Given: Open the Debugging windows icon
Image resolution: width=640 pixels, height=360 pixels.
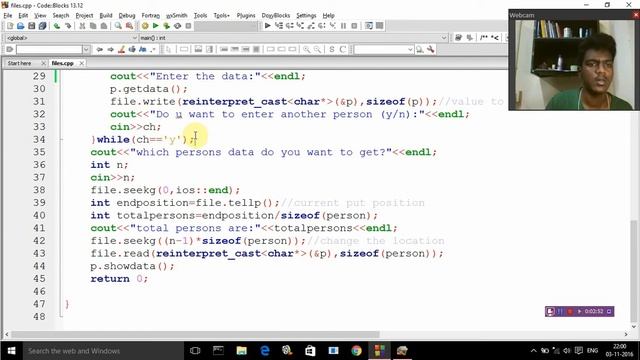Looking at the screenshot, I should (x=369, y=26).
